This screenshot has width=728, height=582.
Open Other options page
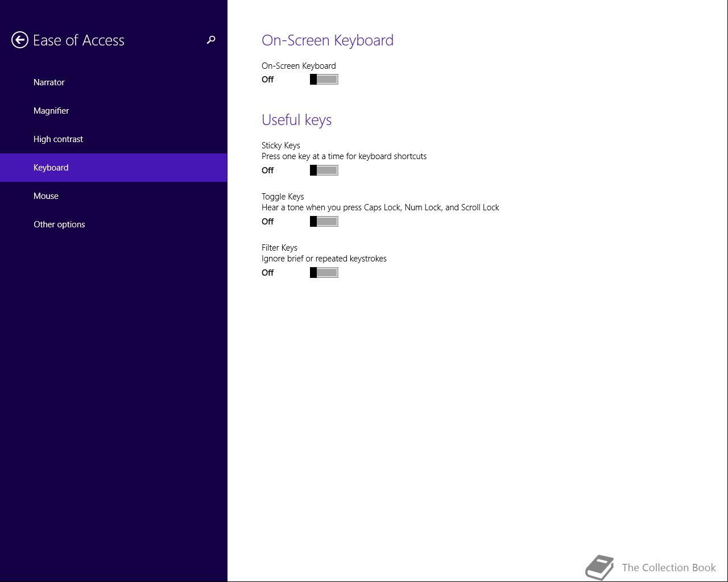coord(114,225)
